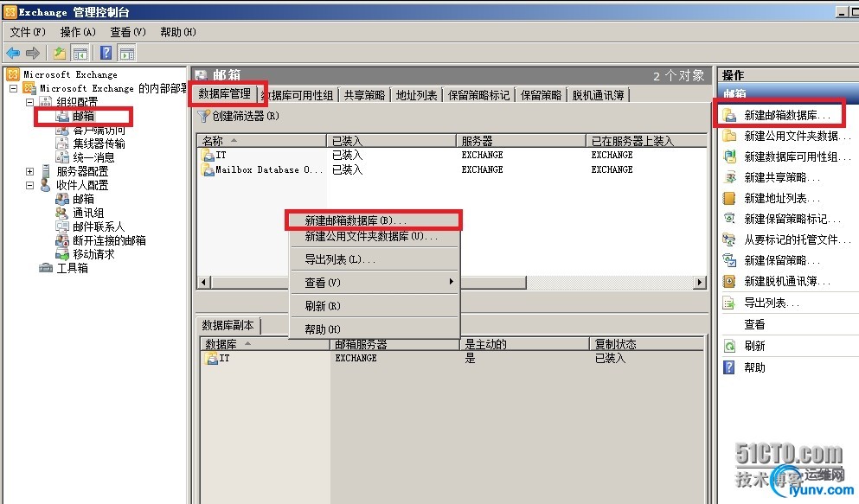The width and height of the screenshot is (859, 504).
Task: Click the IT database copy icon
Action: click(x=211, y=359)
